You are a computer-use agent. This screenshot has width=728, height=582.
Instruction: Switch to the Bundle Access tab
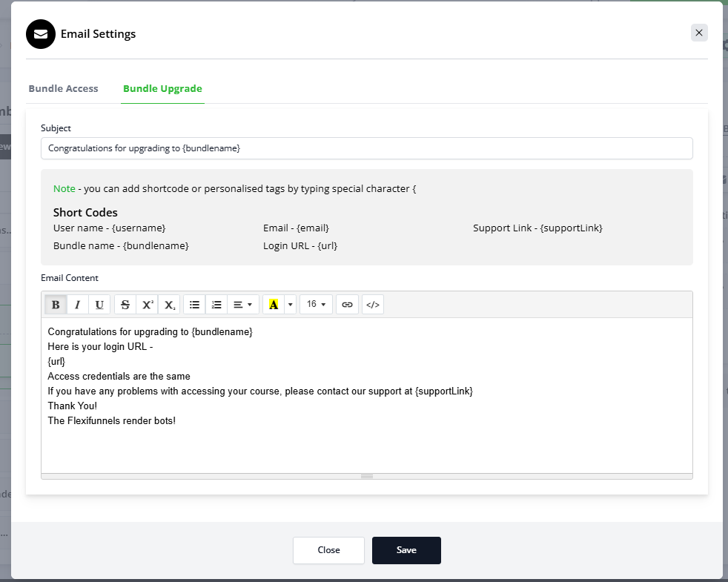pyautogui.click(x=63, y=88)
